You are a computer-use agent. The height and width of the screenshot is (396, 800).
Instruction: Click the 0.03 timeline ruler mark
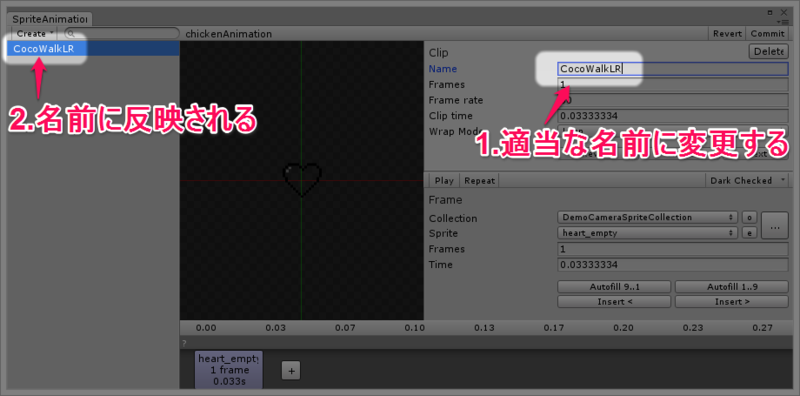[275, 328]
